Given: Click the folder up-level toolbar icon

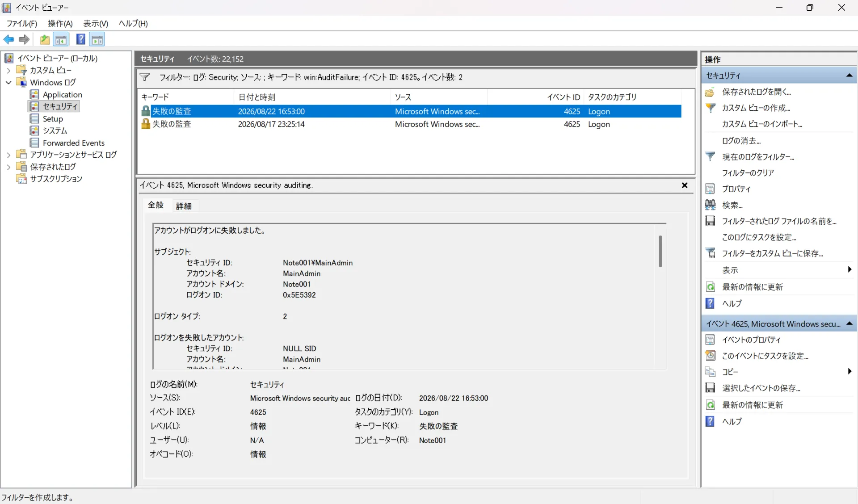Looking at the screenshot, I should (45, 40).
